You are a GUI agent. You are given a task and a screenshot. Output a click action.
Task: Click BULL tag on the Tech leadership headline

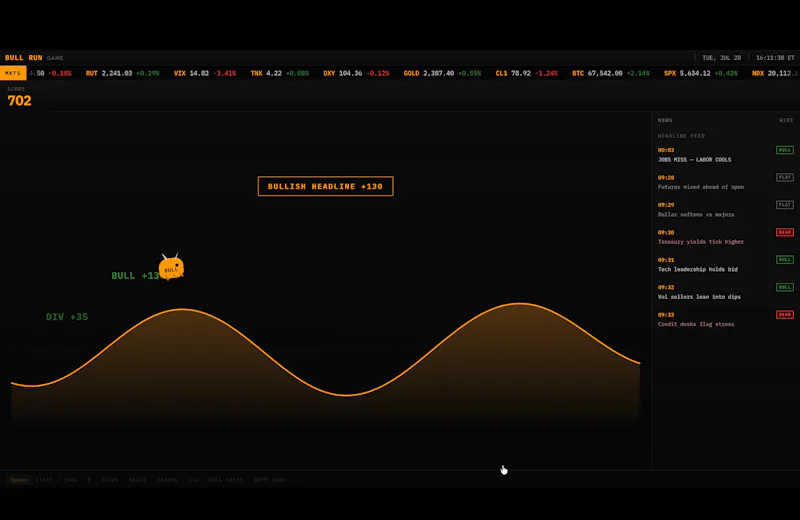pos(785,260)
